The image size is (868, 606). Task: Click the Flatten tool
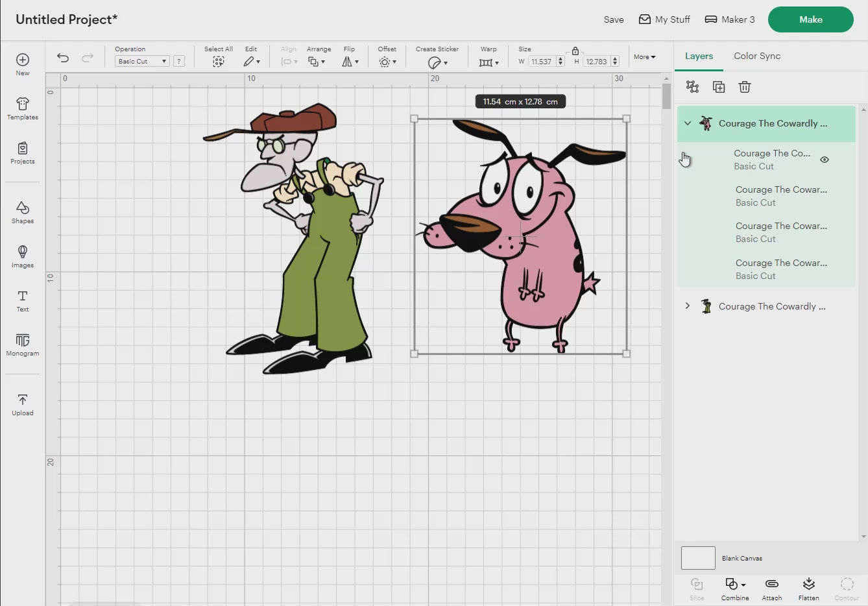[809, 589]
